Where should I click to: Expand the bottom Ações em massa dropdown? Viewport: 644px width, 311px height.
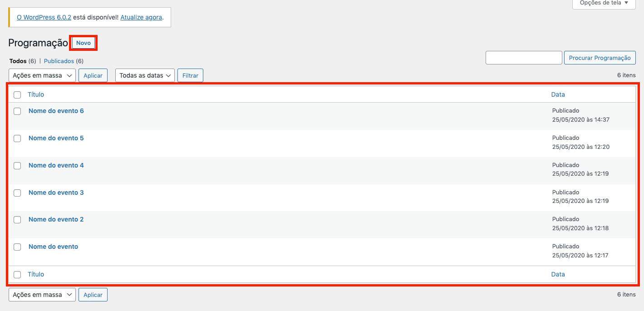pos(42,295)
